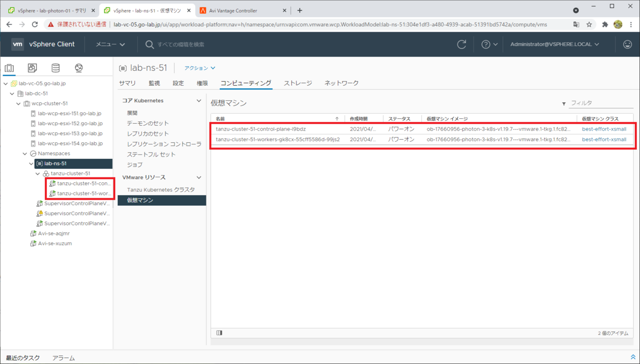Click insecure connection warning icon
Image resolution: width=640 pixels, height=364 pixels.
pos(51,25)
